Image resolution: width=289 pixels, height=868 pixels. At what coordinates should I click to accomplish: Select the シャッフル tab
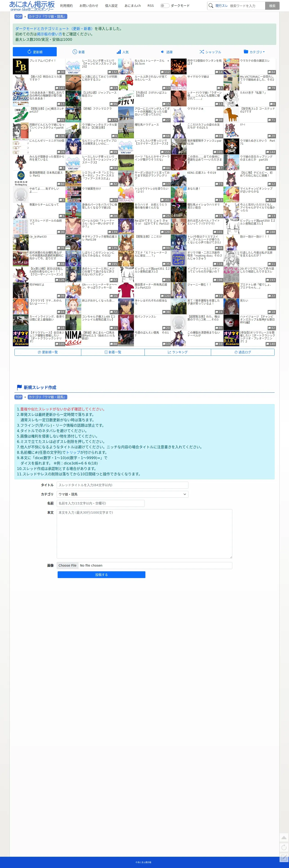coord(210,52)
